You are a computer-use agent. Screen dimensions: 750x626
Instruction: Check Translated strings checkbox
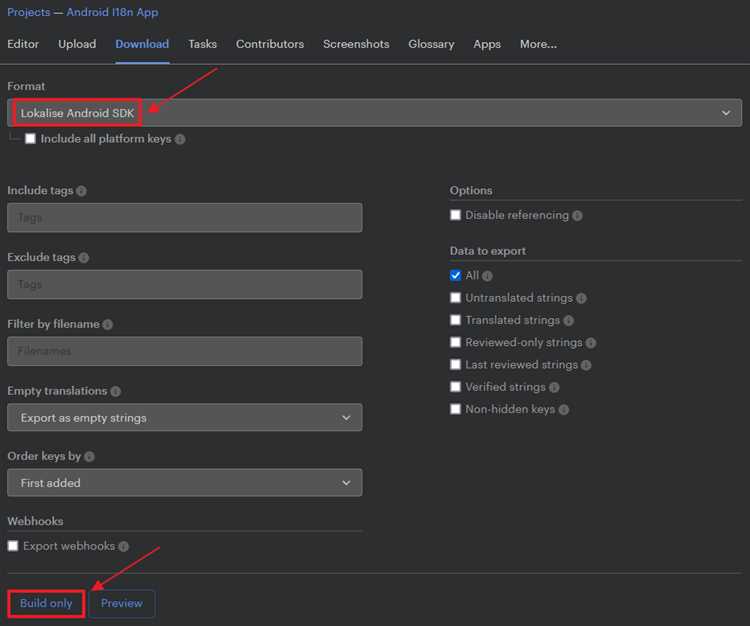455,320
